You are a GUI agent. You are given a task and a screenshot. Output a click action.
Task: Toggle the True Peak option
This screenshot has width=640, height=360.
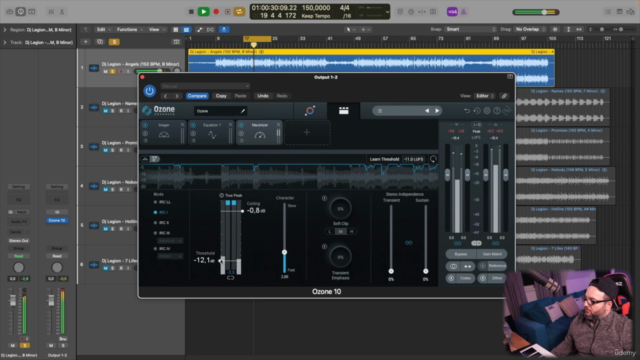pos(231,196)
